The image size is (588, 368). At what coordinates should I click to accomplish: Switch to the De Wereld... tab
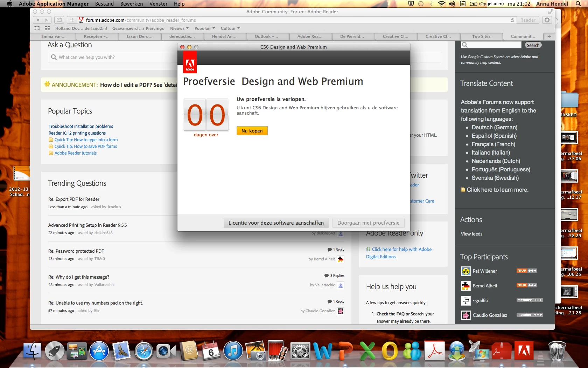352,36
